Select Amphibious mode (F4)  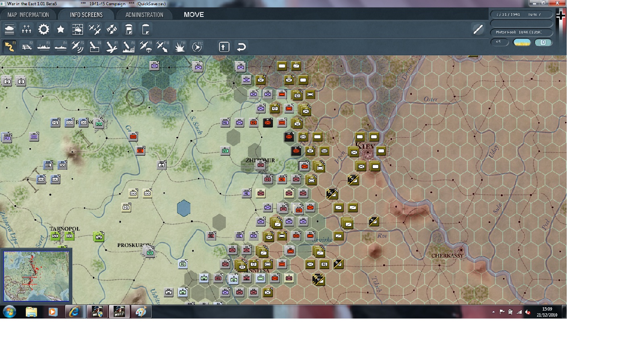(60, 47)
